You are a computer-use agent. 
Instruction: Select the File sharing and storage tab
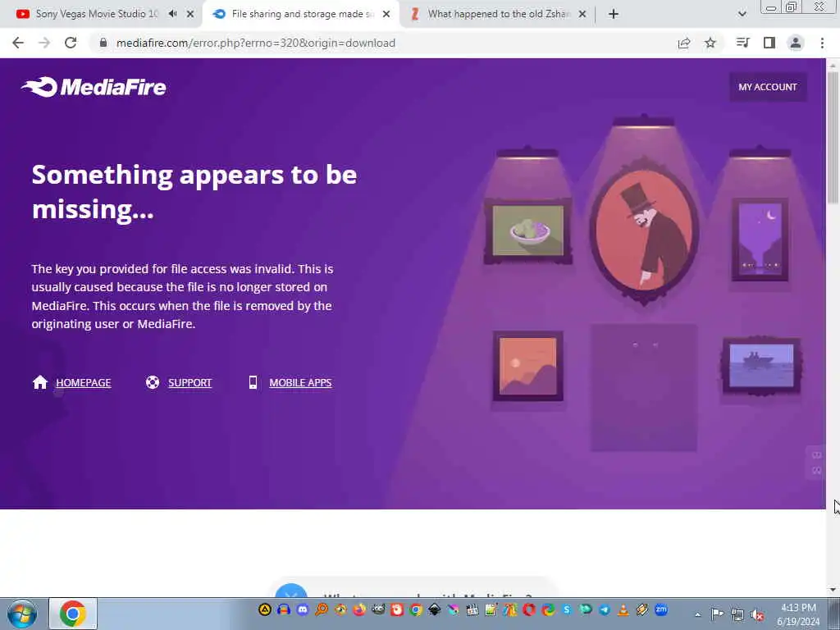303,14
